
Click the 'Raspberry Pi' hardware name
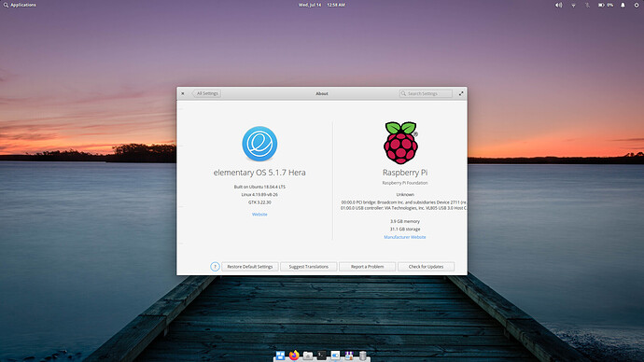(x=405, y=173)
